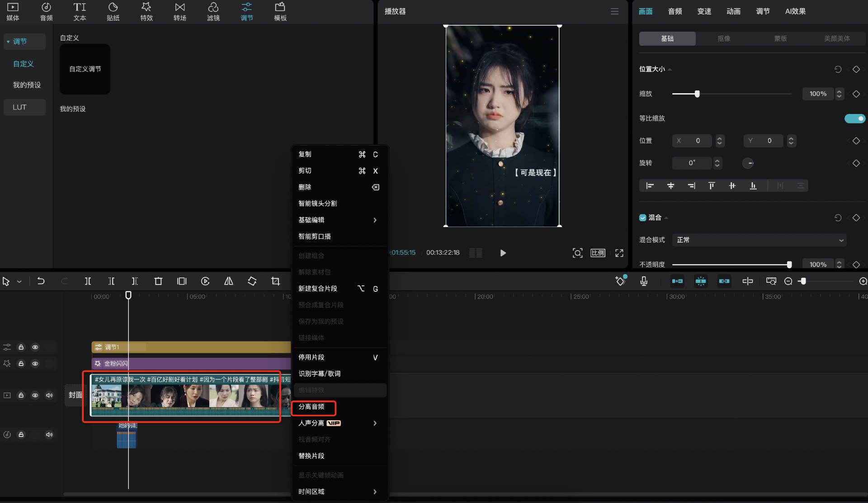
Task: Click the microphone record voiceover icon
Action: [644, 281]
